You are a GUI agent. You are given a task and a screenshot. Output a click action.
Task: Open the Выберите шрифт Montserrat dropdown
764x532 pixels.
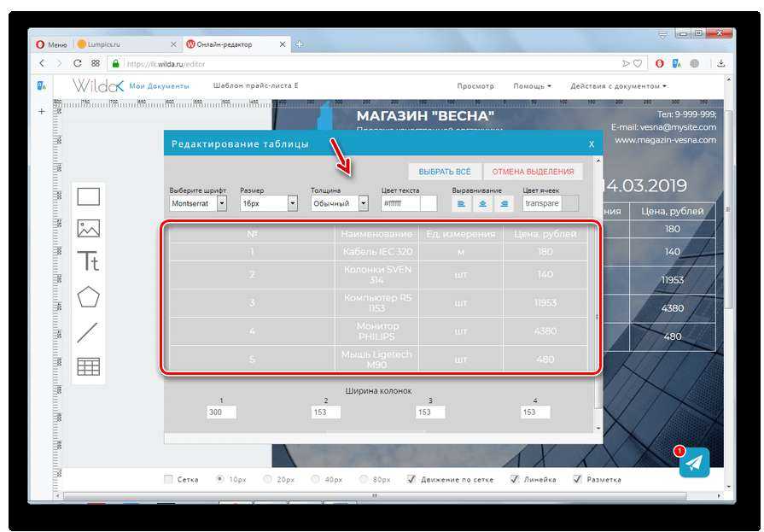click(x=198, y=203)
